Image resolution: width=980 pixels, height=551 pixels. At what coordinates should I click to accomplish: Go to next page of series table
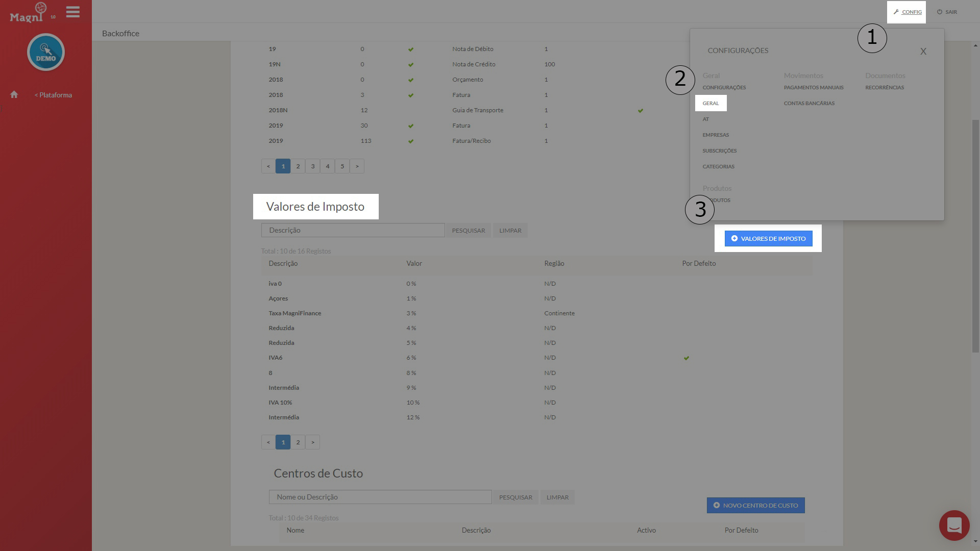coord(357,166)
